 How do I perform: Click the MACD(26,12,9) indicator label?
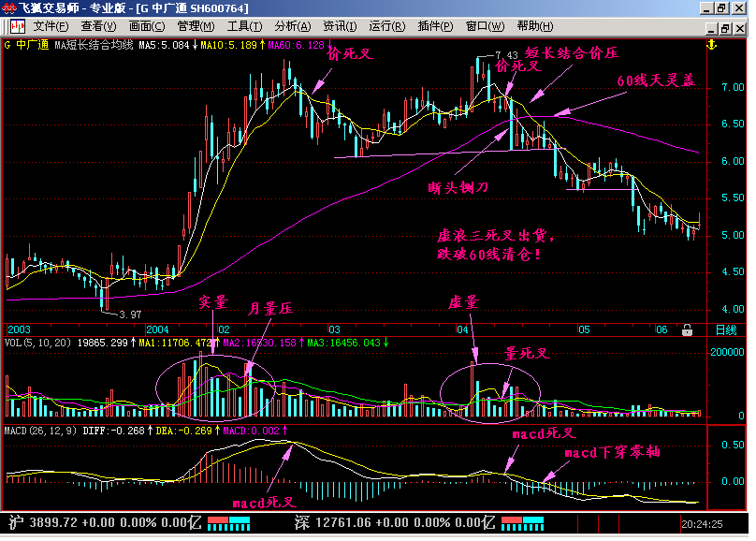pyautogui.click(x=38, y=431)
